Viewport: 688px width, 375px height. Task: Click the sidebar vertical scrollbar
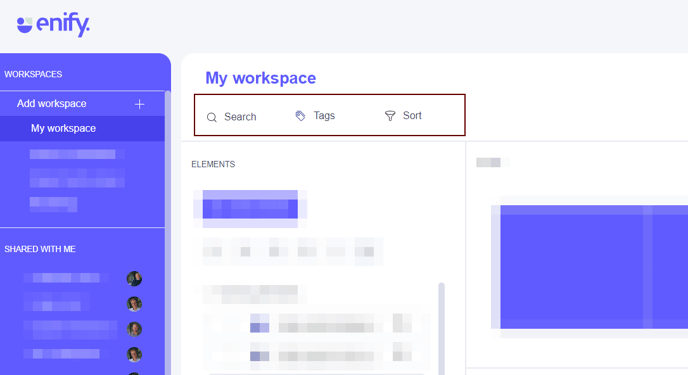click(x=168, y=232)
